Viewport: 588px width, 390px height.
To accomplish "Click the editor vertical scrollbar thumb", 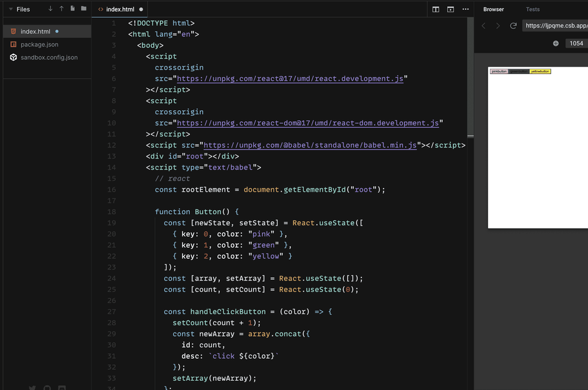I will tap(470, 77).
